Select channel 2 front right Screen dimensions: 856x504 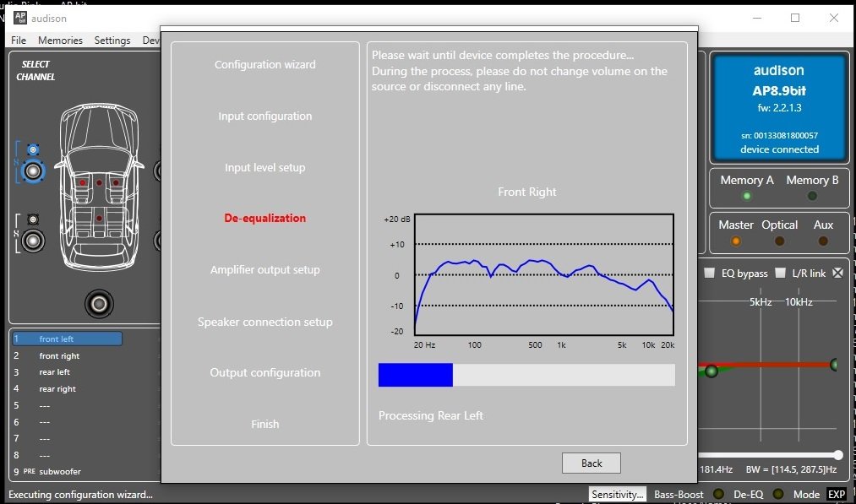tap(67, 355)
